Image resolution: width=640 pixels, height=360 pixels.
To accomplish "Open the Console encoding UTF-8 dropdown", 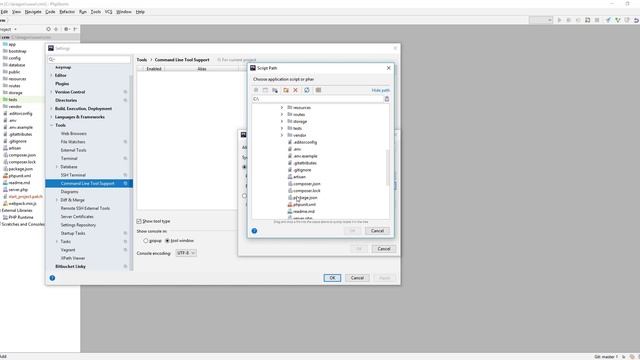I will (186, 253).
